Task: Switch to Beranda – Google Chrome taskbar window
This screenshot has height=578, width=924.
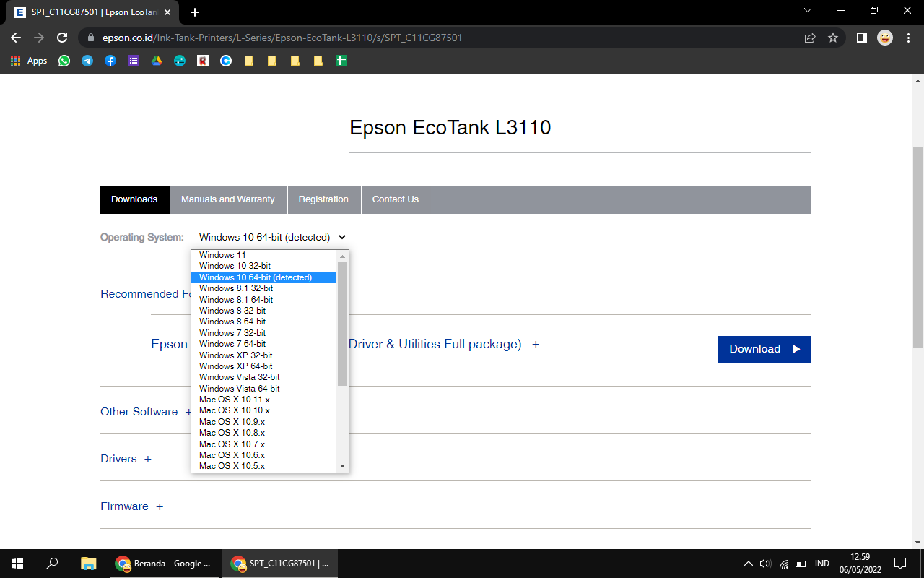Action: [x=164, y=564]
